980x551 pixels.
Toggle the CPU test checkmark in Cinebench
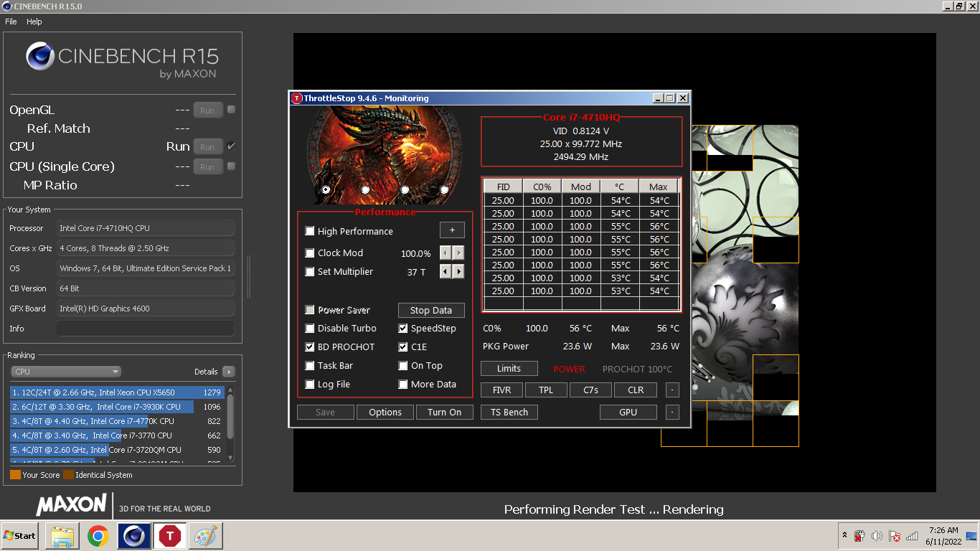pos(231,146)
